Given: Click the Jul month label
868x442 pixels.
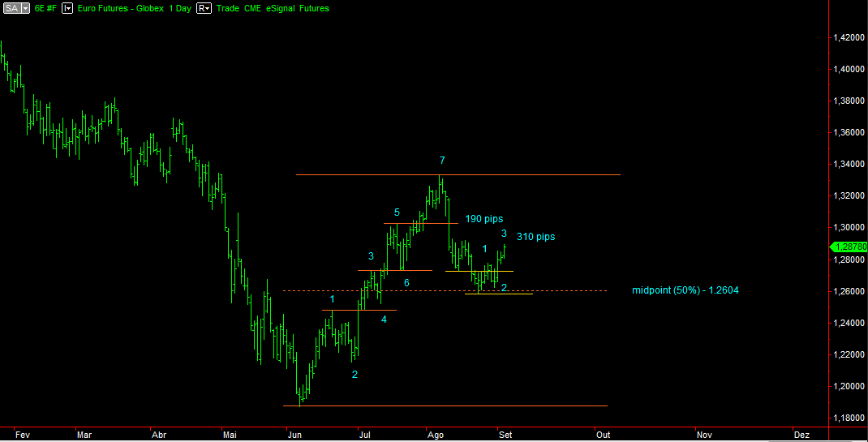Looking at the screenshot, I should [365, 436].
